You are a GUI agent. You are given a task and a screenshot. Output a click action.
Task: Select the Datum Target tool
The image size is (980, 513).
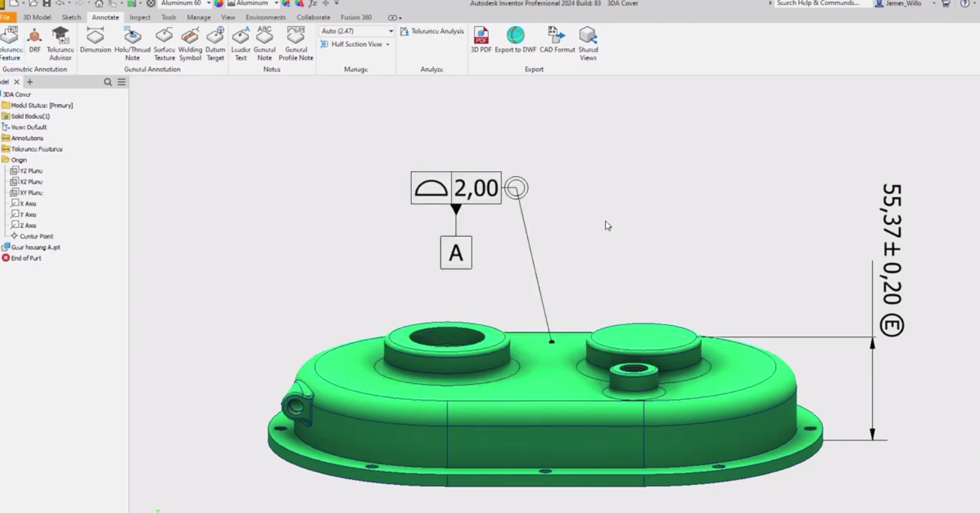tap(215, 43)
